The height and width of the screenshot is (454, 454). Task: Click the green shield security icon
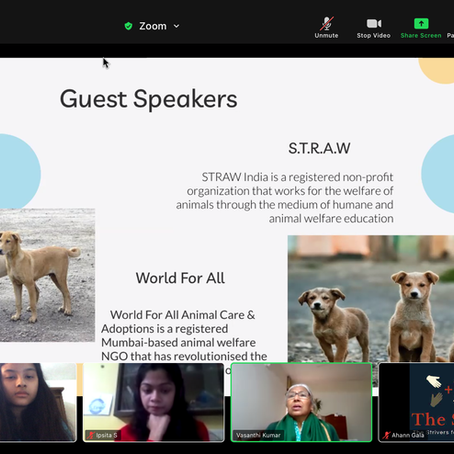(128, 26)
